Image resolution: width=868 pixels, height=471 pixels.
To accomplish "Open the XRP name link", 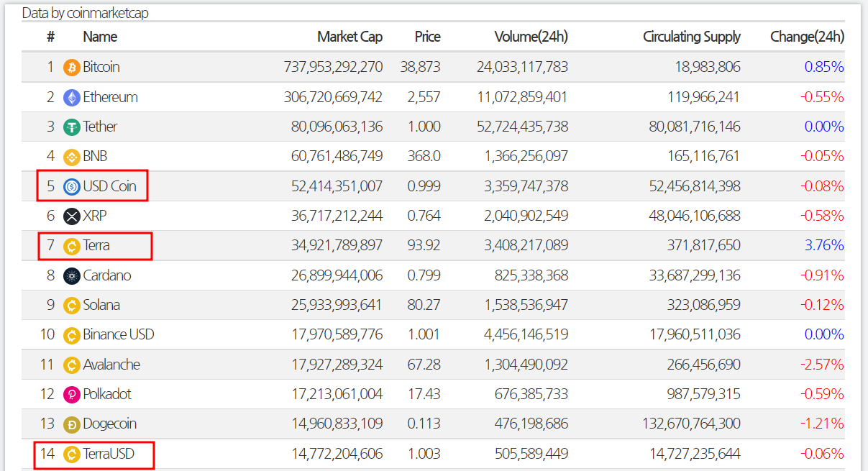I will (95, 216).
